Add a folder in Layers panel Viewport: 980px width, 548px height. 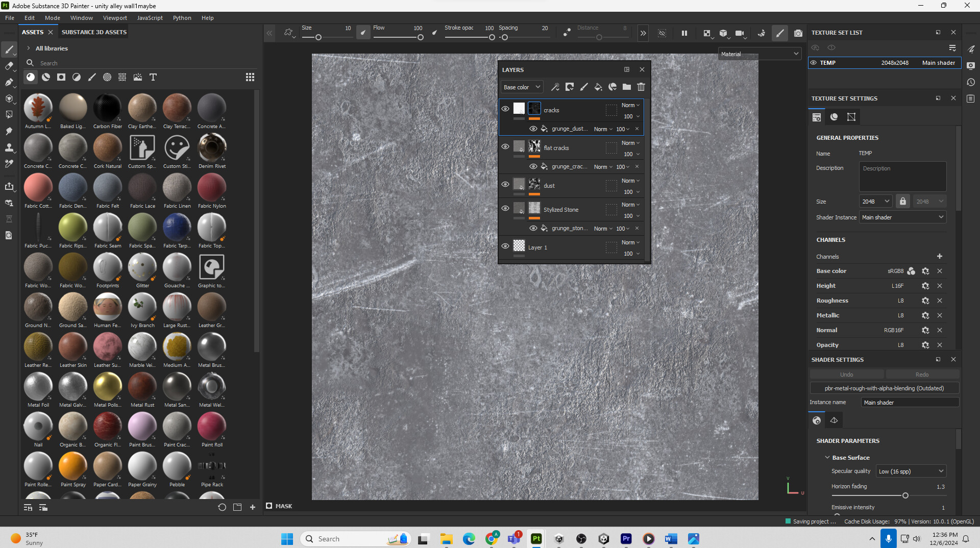627,87
